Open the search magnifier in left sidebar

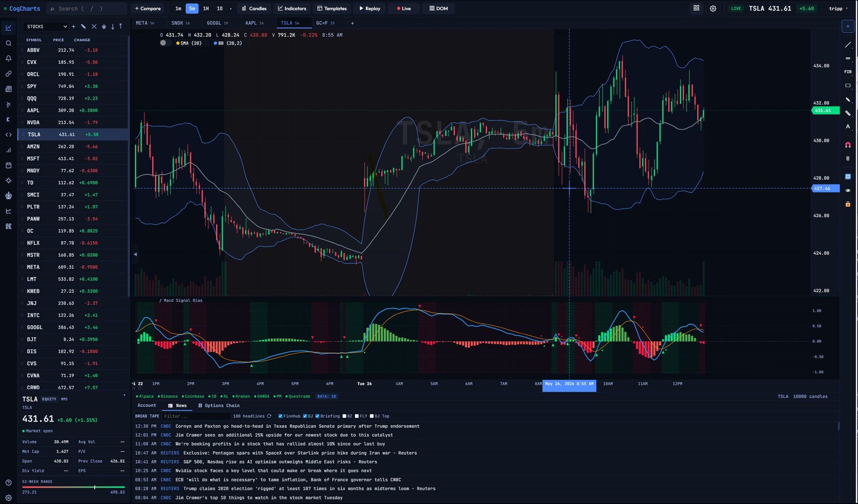[9, 43]
